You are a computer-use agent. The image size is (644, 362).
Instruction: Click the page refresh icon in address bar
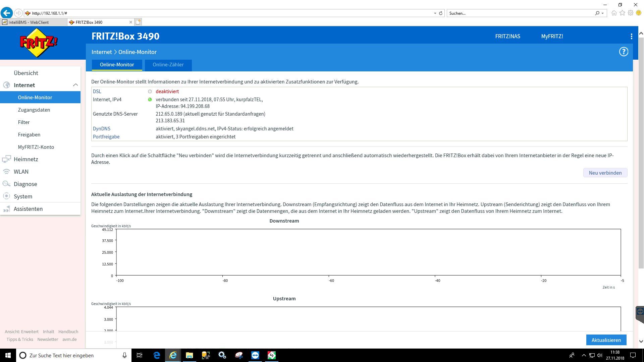click(441, 13)
